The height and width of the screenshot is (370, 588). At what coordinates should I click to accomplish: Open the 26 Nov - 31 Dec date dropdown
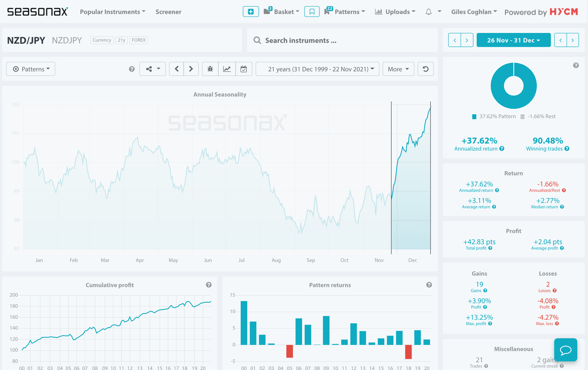tap(513, 40)
